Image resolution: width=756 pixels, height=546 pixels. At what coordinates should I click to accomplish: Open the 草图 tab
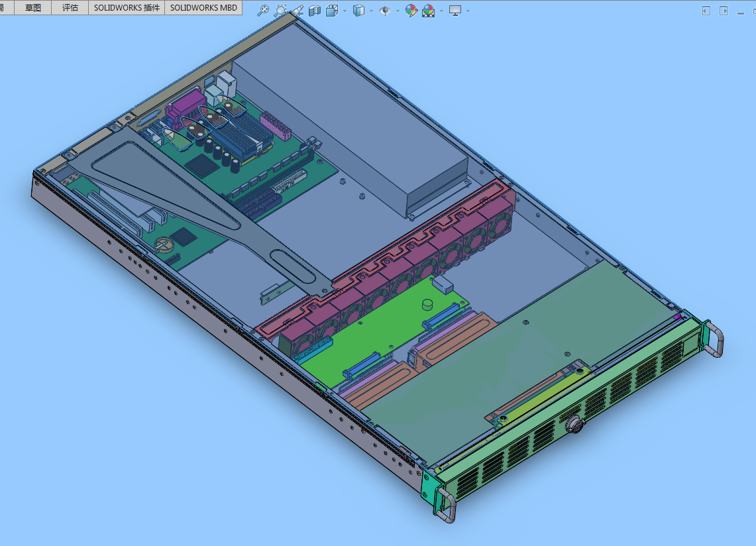(x=32, y=8)
